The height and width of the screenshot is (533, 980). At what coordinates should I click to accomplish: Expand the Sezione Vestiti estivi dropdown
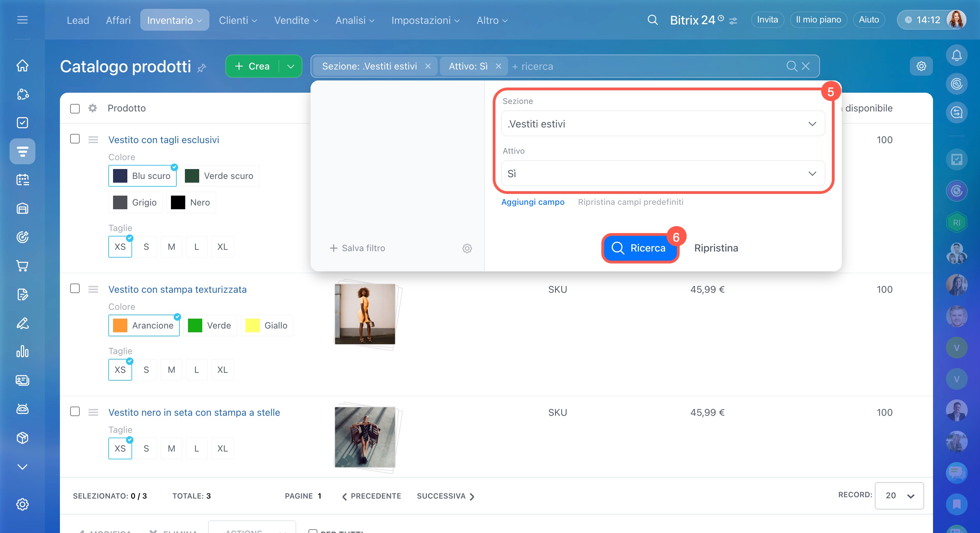(663, 124)
